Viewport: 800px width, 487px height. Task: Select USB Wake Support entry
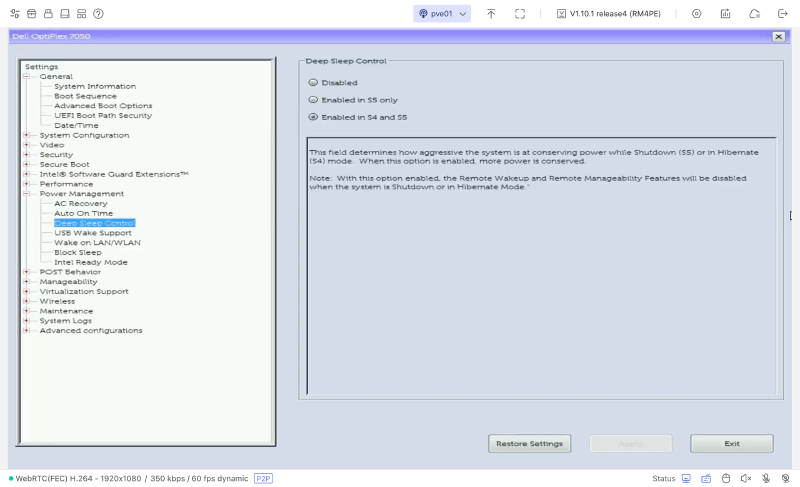click(x=93, y=233)
